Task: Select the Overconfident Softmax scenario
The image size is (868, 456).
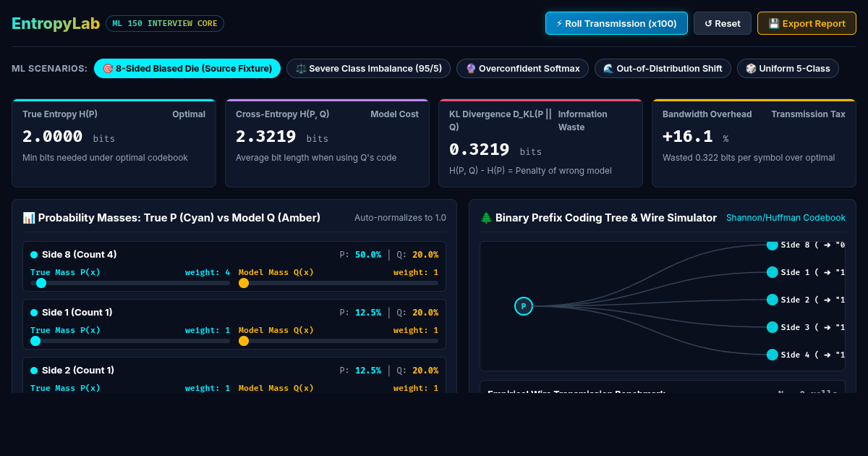Action: point(522,69)
